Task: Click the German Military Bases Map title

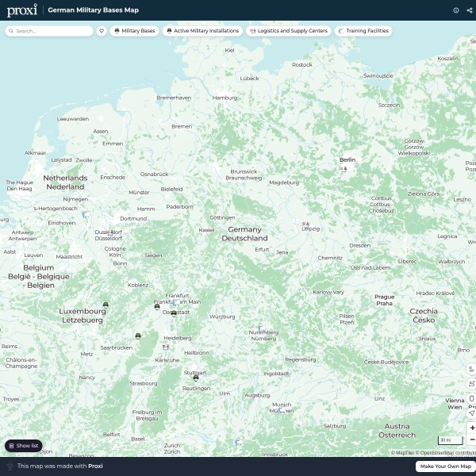Action: click(93, 10)
